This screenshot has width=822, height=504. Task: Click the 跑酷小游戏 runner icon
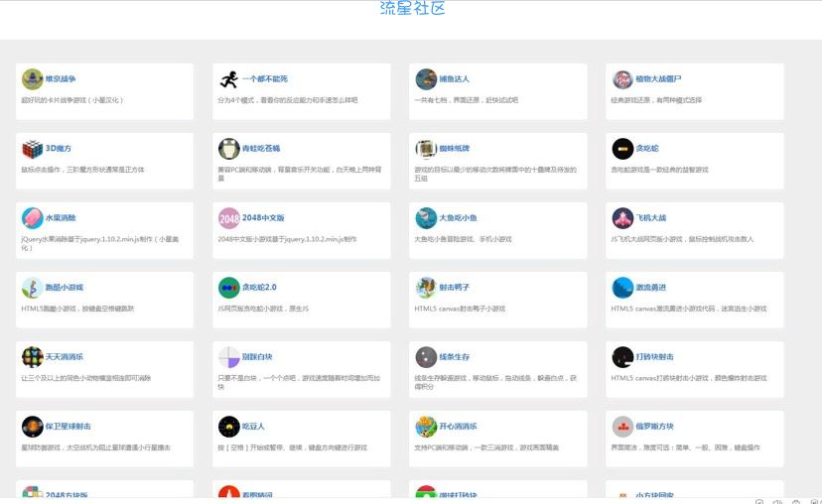pyautogui.click(x=32, y=288)
